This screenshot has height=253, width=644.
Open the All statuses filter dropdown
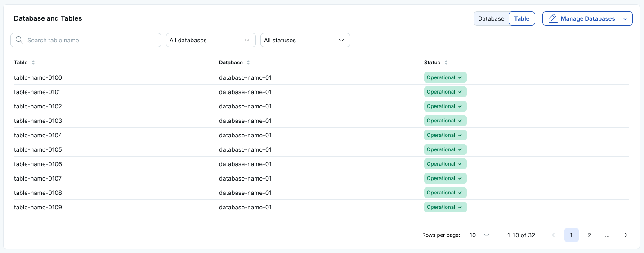pos(305,40)
